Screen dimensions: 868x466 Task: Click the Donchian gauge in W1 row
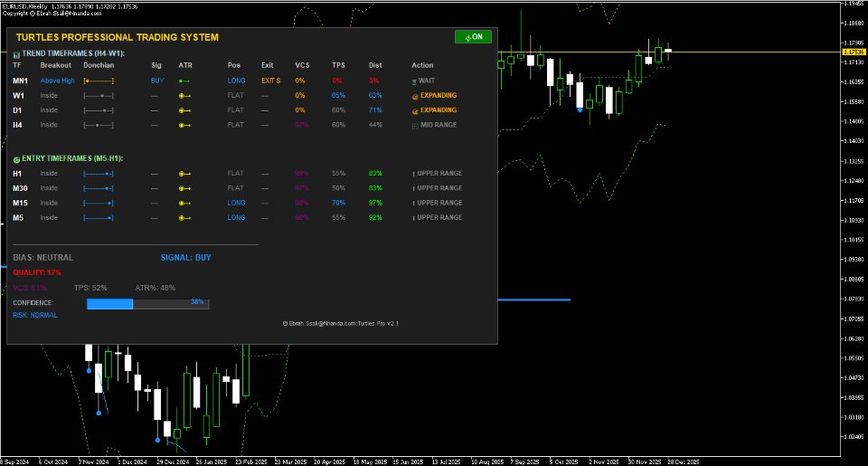(99, 96)
